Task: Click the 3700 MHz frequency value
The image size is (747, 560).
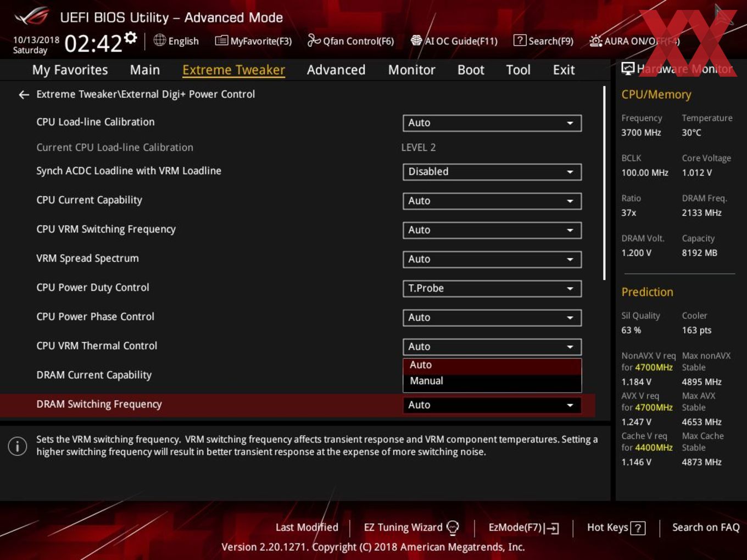Action: [641, 133]
